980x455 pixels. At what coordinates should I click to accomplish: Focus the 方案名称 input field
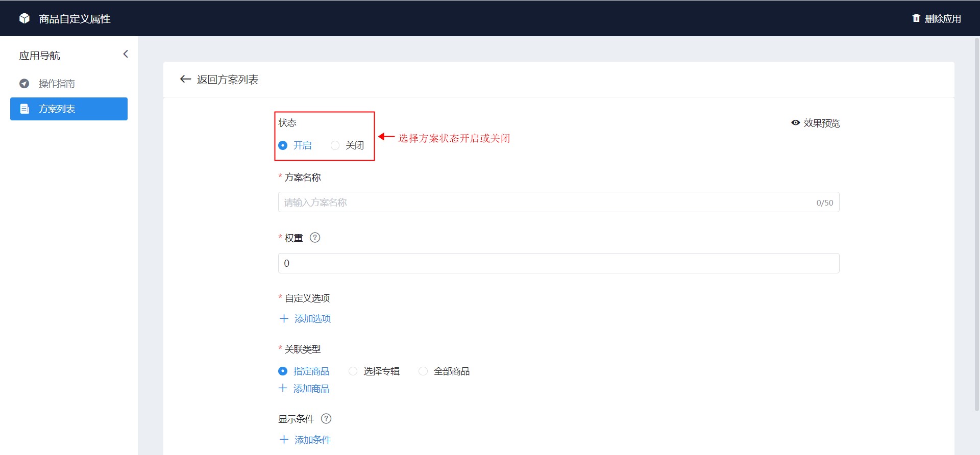[558, 202]
